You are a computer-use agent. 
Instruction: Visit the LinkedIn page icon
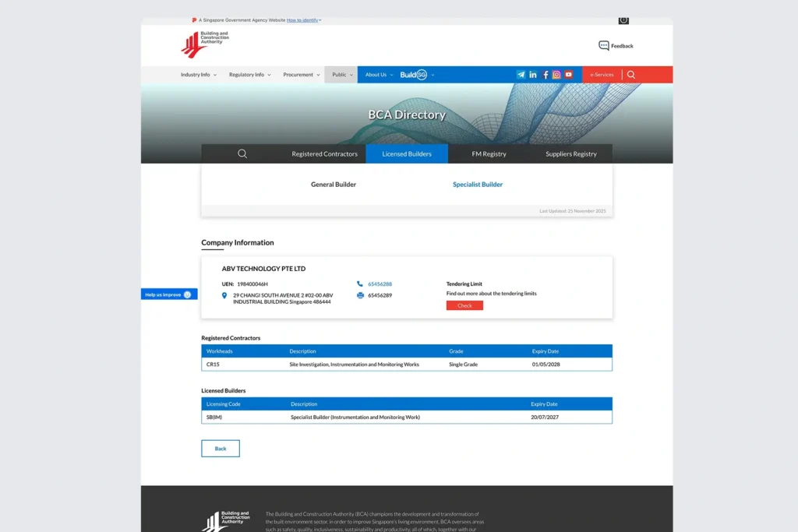click(x=533, y=75)
